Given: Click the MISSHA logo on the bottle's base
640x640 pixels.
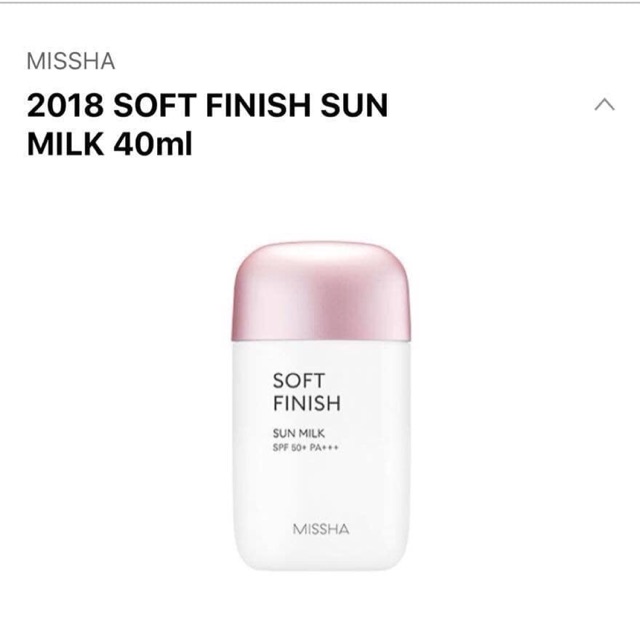Looking at the screenshot, I should tap(321, 529).
